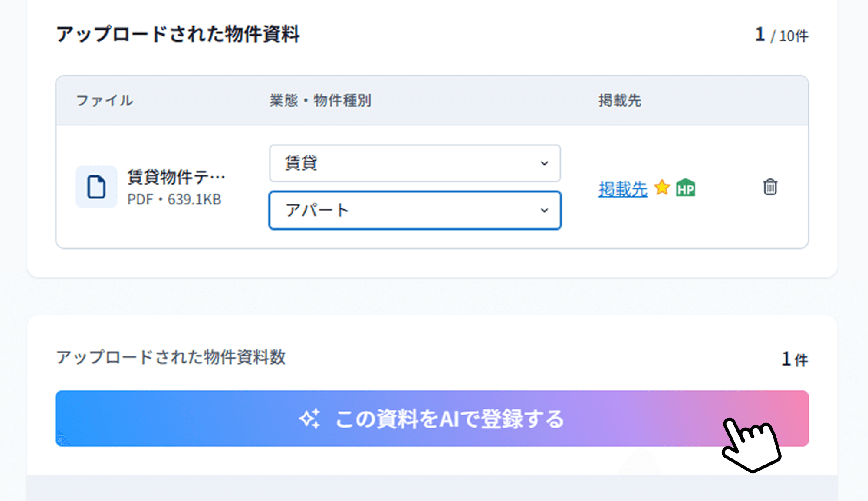Open the 掲載先 link in the file row

pos(623,189)
